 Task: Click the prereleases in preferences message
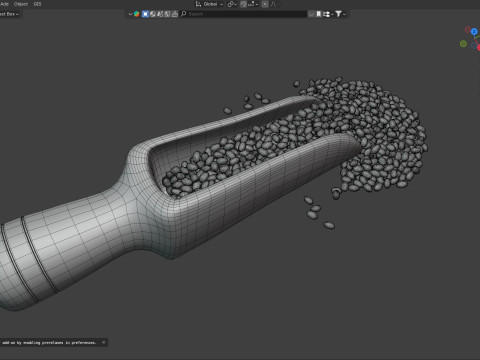[49, 342]
